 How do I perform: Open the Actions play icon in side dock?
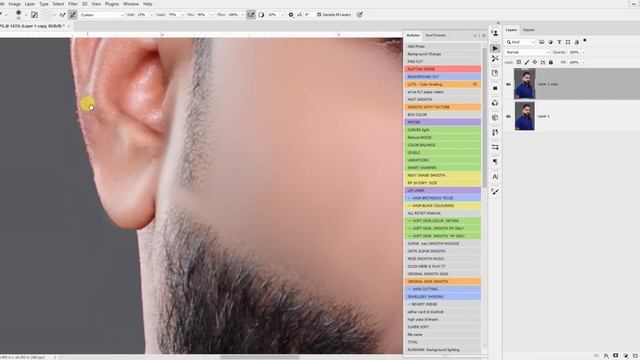(x=495, y=48)
